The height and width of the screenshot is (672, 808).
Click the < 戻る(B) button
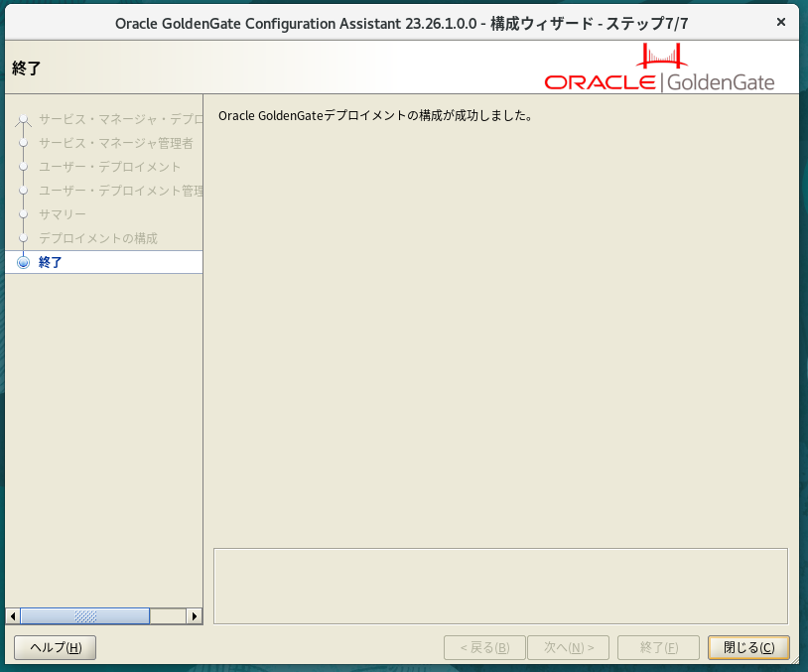click(x=484, y=647)
